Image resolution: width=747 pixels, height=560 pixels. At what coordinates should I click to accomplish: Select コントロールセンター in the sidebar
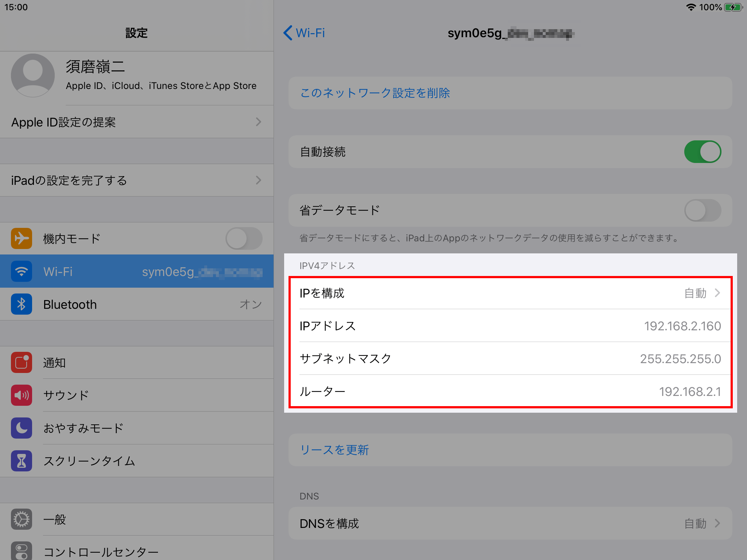101,551
